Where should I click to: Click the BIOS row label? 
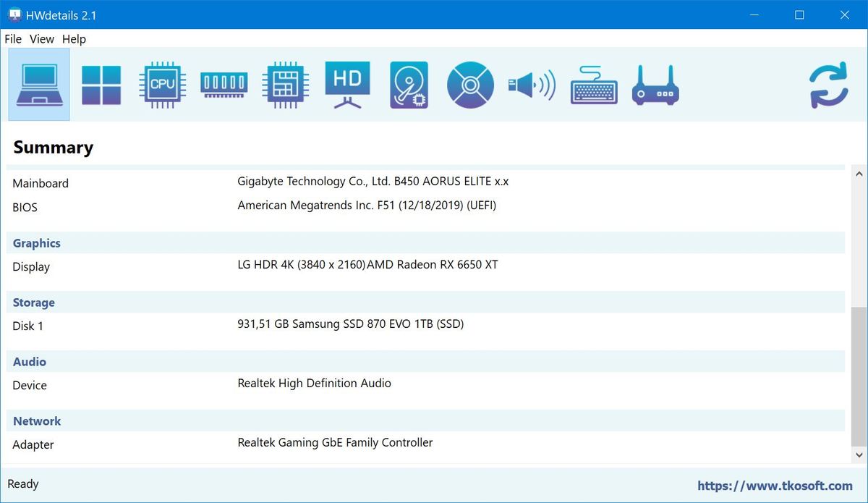pyautogui.click(x=25, y=208)
